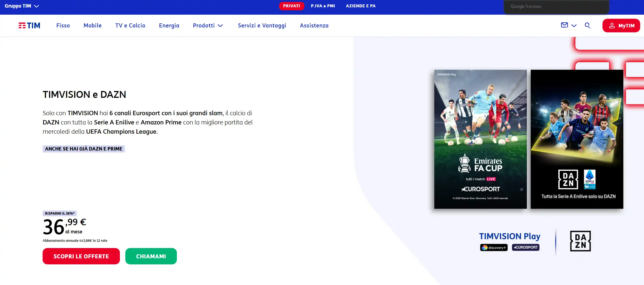Open Servizi e Vantaggi menu item
Image resolution: width=644 pixels, height=285 pixels.
point(262,26)
